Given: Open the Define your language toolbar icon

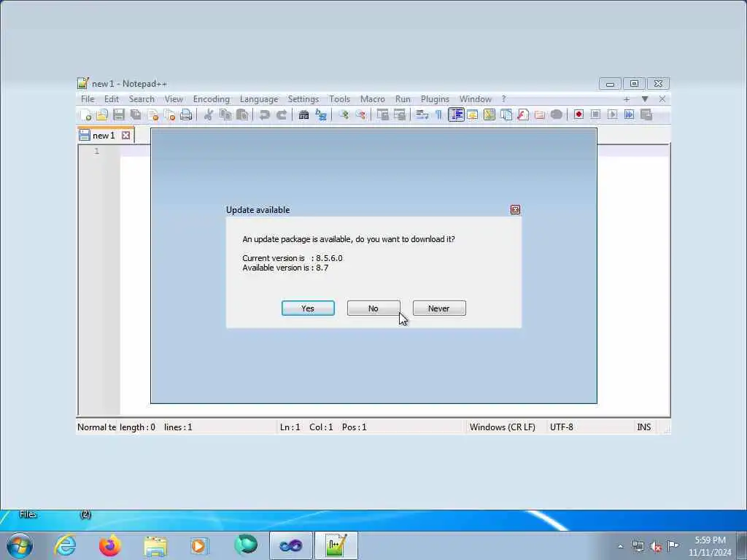Looking at the screenshot, I should point(473,114).
